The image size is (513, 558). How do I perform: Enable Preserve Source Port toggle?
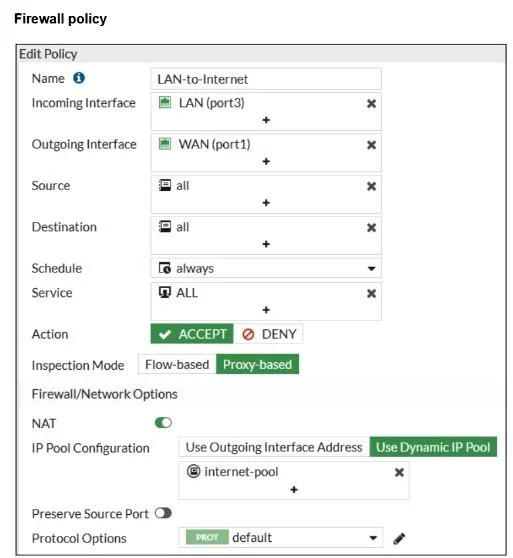pyautogui.click(x=163, y=513)
